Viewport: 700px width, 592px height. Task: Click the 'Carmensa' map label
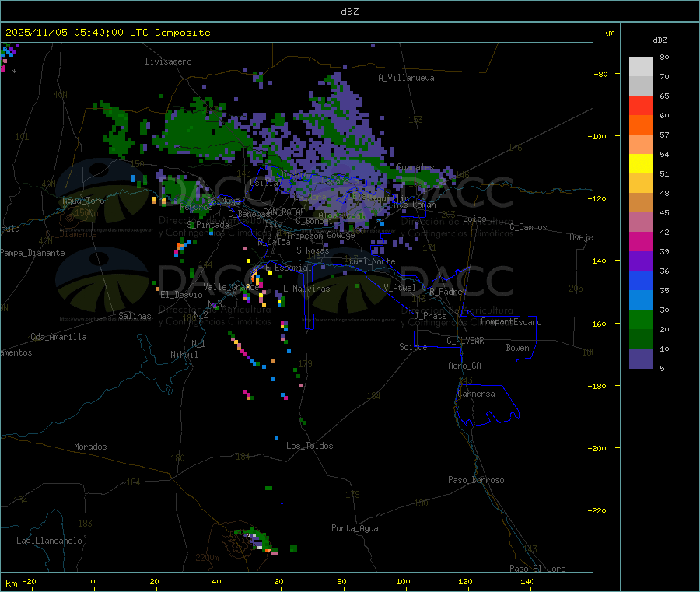tap(476, 394)
